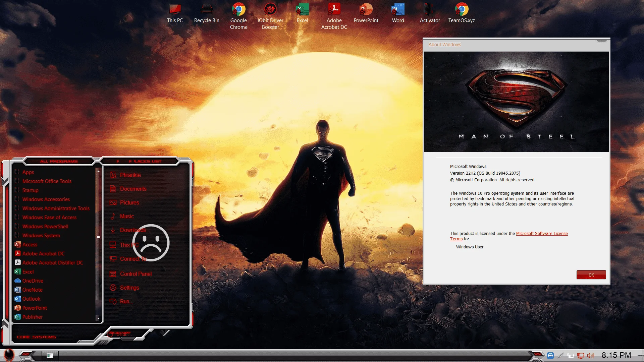Expand the Windows PowerShell folder
Image resolution: width=644 pixels, height=362 pixels.
(41, 227)
